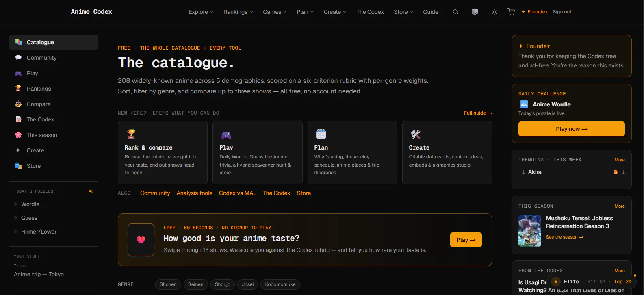
Task: Click The Codex document icon in sidebar
Action: tap(18, 119)
